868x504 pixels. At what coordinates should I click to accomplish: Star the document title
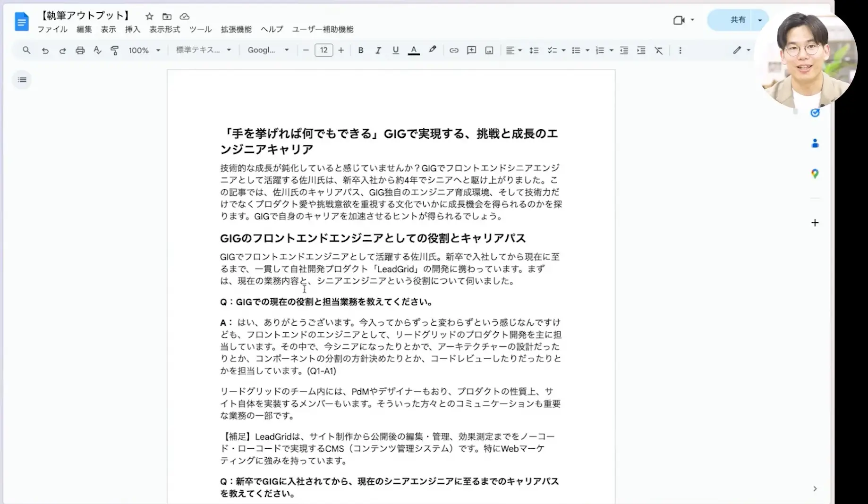point(149,17)
